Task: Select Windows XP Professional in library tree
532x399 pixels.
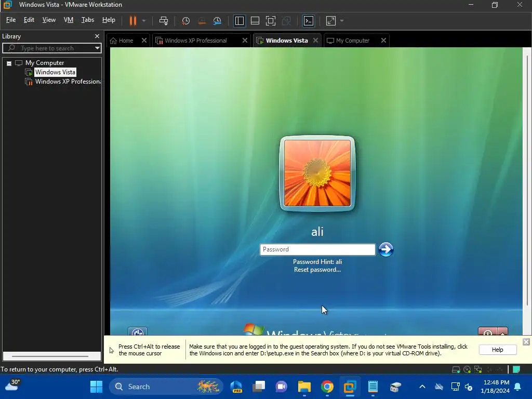Action: tap(68, 82)
